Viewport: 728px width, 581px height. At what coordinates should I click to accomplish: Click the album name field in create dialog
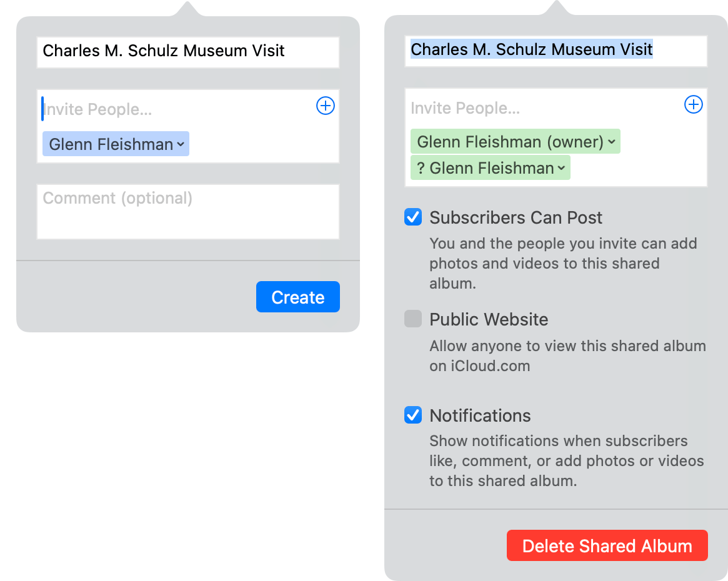187,52
